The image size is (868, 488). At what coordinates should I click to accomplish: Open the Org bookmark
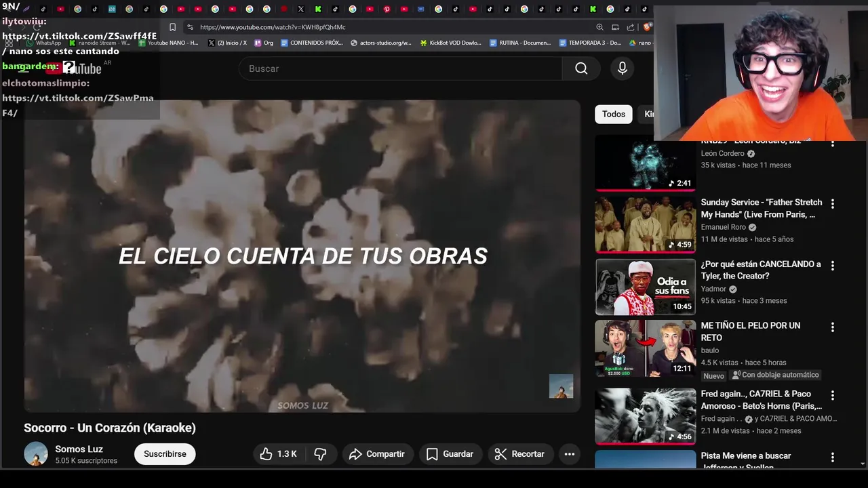click(264, 43)
